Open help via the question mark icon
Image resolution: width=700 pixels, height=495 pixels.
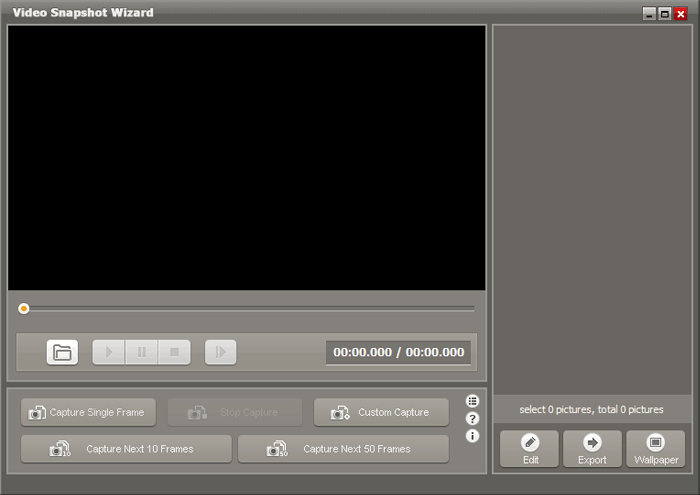click(x=473, y=419)
